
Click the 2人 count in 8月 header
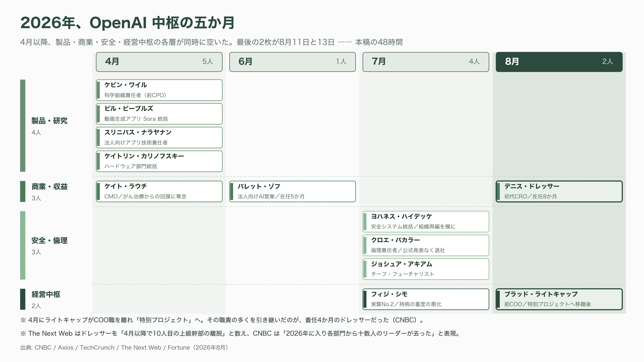click(x=607, y=62)
